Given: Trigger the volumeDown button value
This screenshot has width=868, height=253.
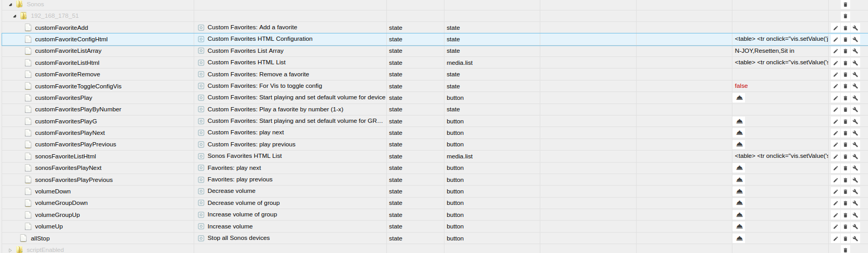Looking at the screenshot, I should pos(739,191).
